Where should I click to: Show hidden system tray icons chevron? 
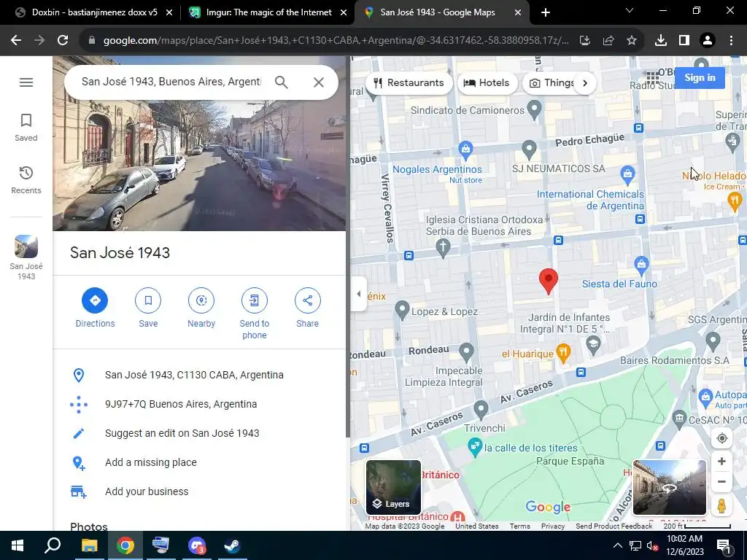617,545
